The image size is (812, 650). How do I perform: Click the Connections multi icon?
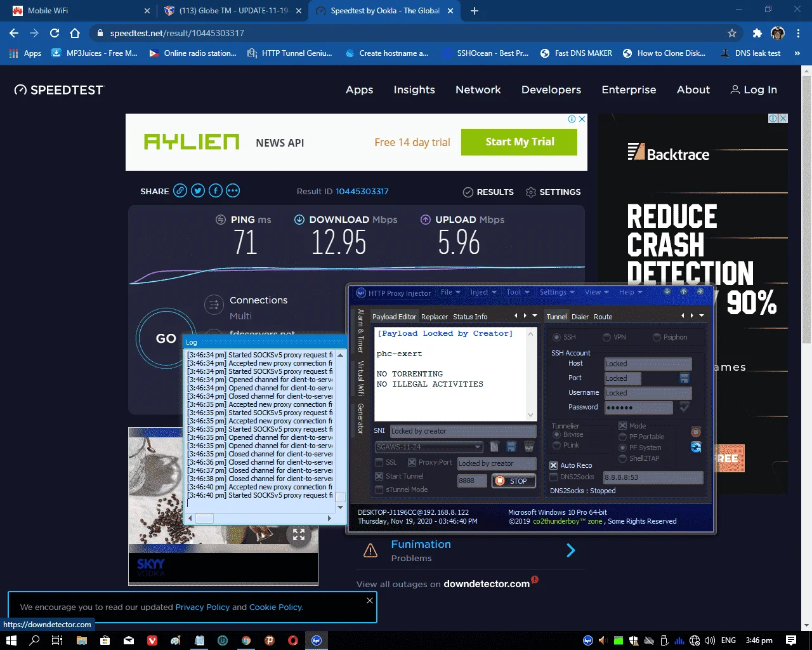[214, 304]
